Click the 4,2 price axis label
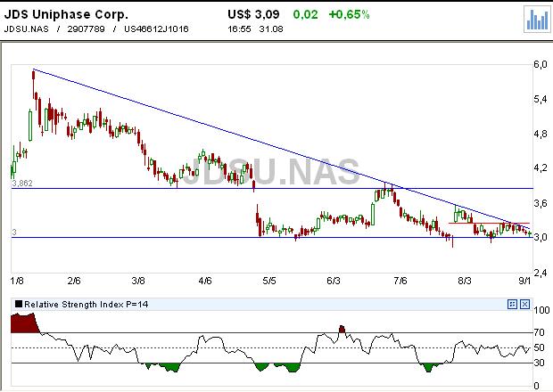Viewport: 553px width, 392px height. (541, 168)
